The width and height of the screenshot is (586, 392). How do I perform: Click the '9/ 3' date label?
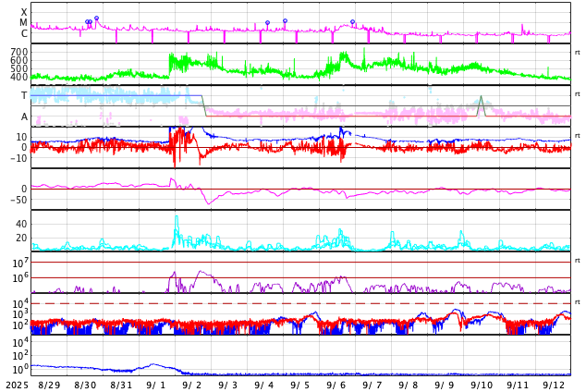(x=227, y=386)
